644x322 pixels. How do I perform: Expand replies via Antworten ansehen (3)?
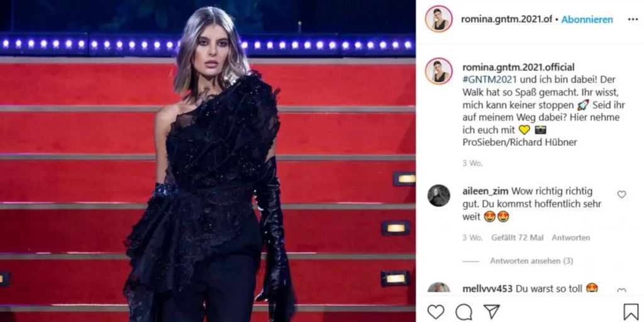531,261
